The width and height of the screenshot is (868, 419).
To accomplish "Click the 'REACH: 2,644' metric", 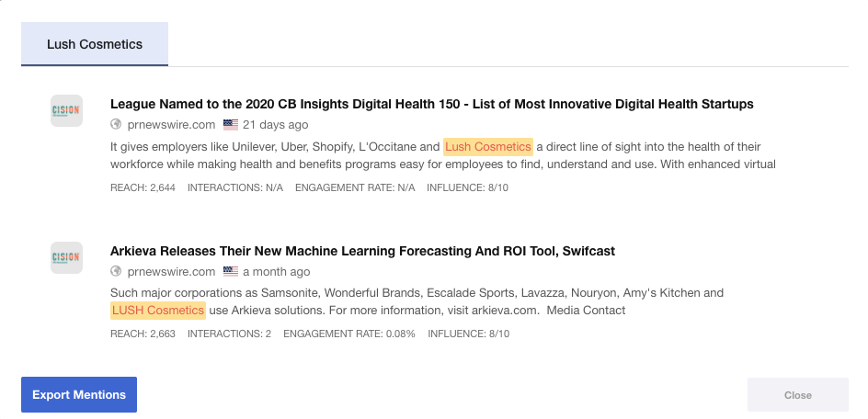I will coord(143,187).
